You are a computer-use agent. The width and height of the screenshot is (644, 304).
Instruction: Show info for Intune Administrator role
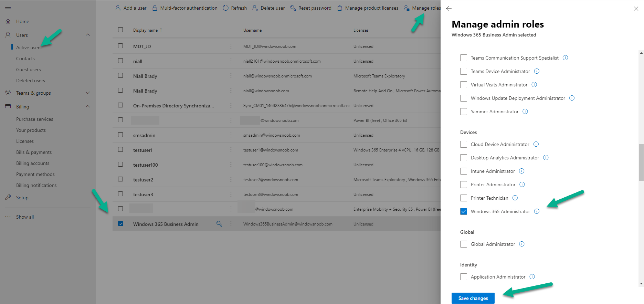point(521,171)
